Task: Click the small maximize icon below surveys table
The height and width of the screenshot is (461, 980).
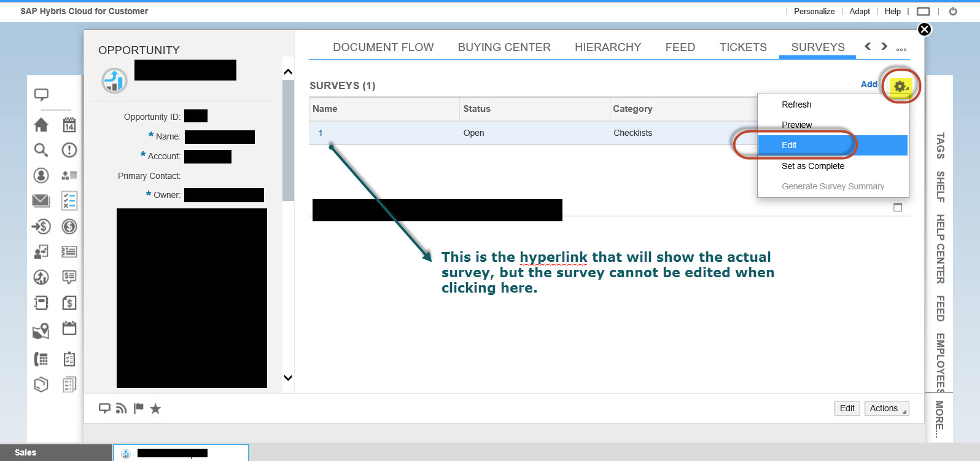Action: click(898, 207)
